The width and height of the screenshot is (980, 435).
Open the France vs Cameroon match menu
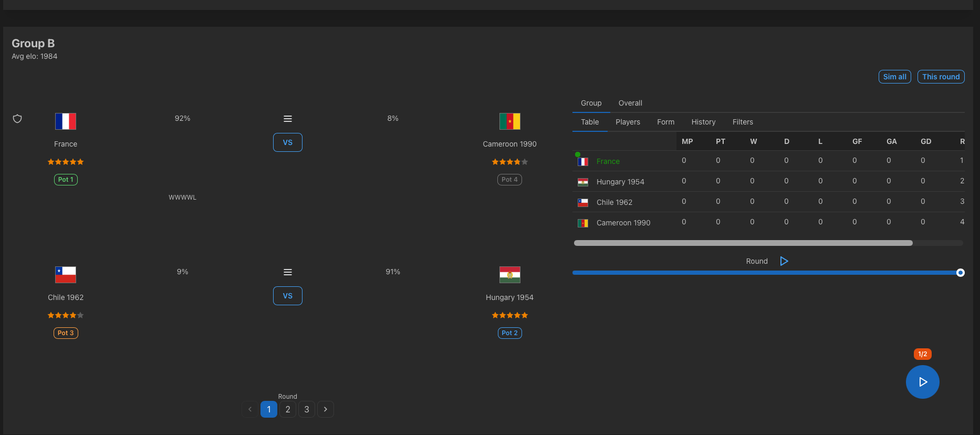(x=288, y=119)
